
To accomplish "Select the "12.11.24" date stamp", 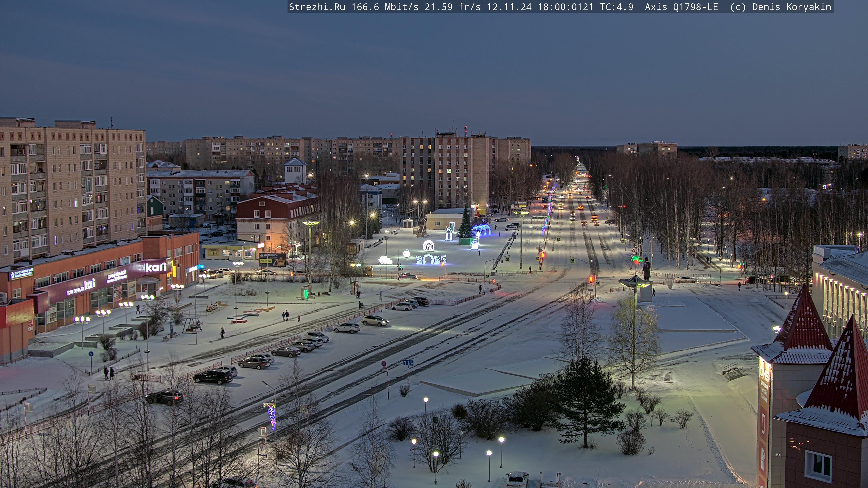I will [x=509, y=7].
